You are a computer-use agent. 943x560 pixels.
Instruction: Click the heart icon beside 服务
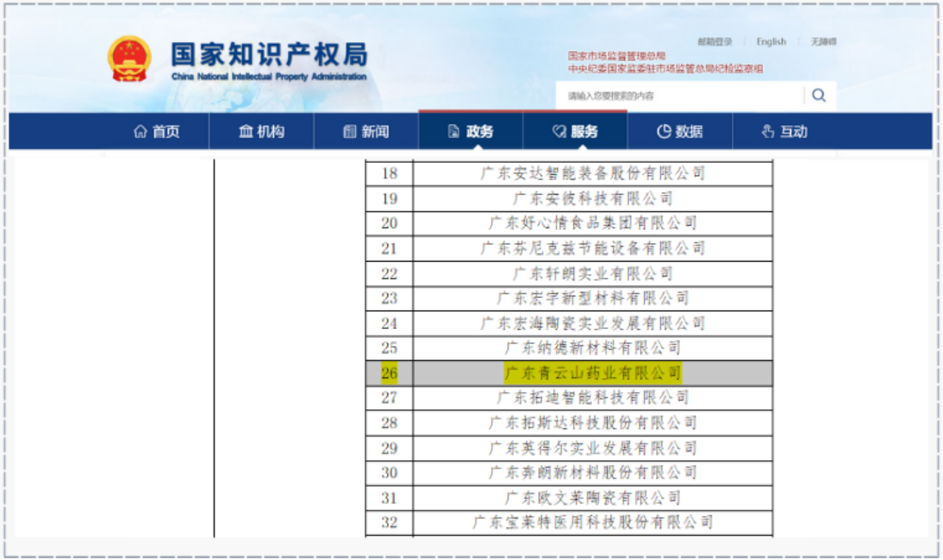tap(559, 131)
